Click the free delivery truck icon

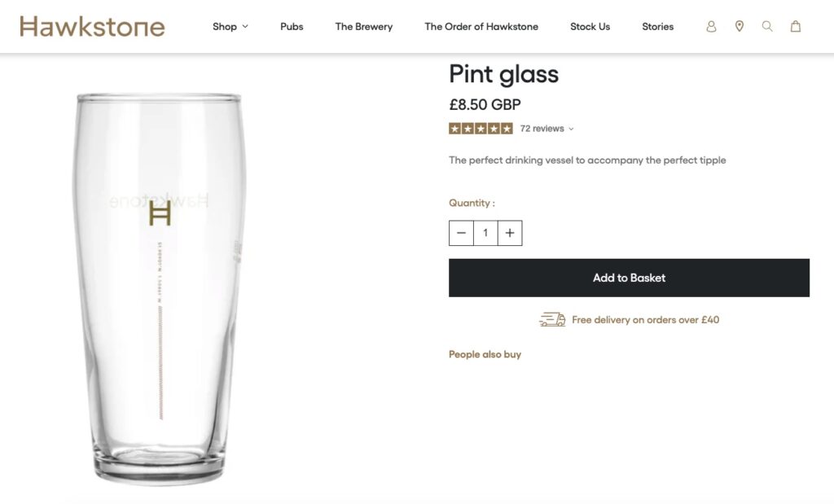click(x=552, y=319)
